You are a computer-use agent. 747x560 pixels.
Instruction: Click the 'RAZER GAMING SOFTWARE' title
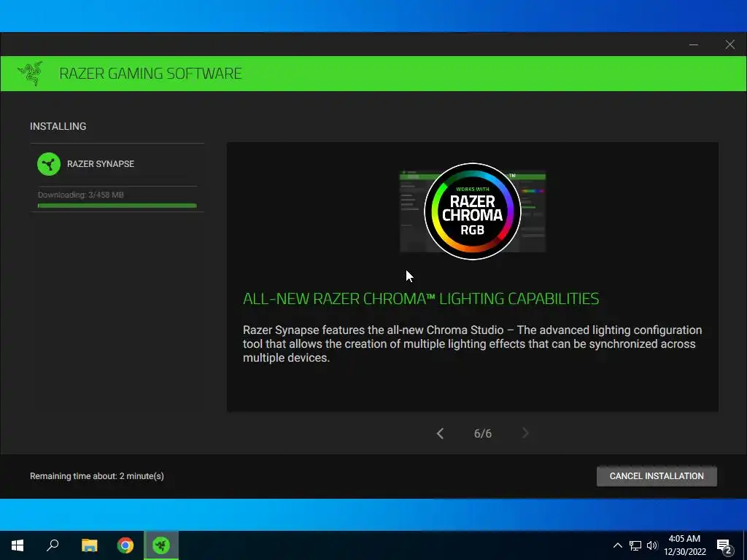[x=150, y=74]
